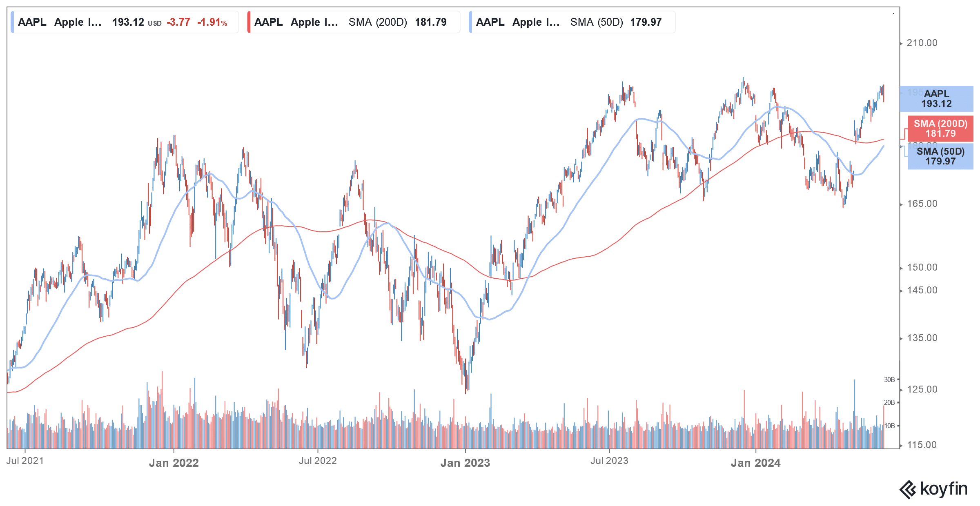Viewport: 980px width, 506px height.
Task: Click the blue SMA 50D legend color bar
Action: click(x=470, y=22)
